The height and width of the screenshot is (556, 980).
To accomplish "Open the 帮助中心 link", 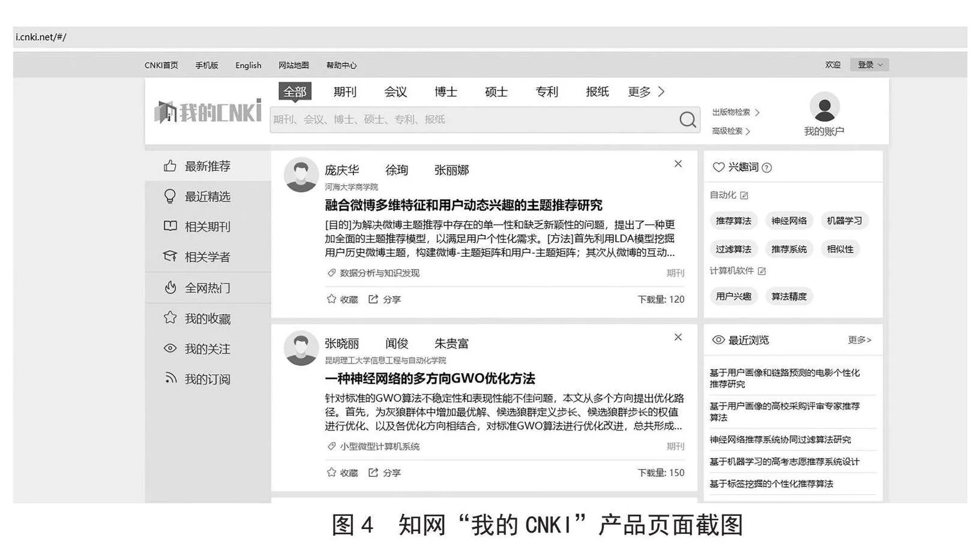I will (x=341, y=65).
